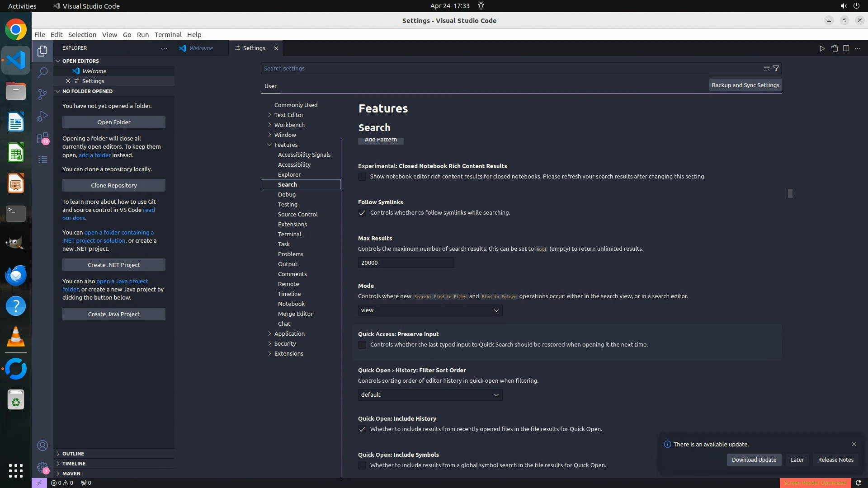Click the Download Update button
Viewport: 868px width, 488px height.
(x=754, y=460)
